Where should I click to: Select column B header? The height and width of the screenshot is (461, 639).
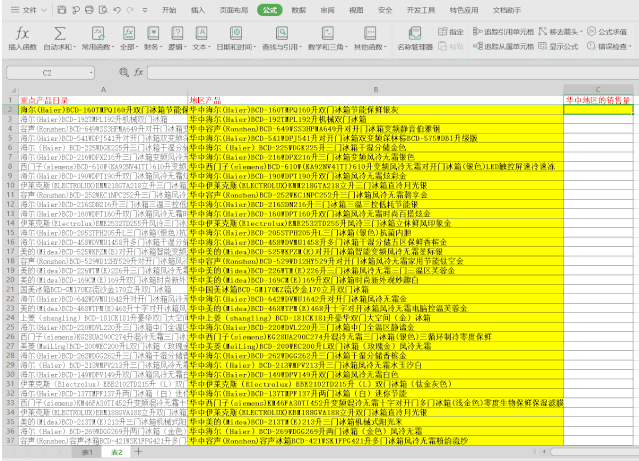tap(375, 90)
